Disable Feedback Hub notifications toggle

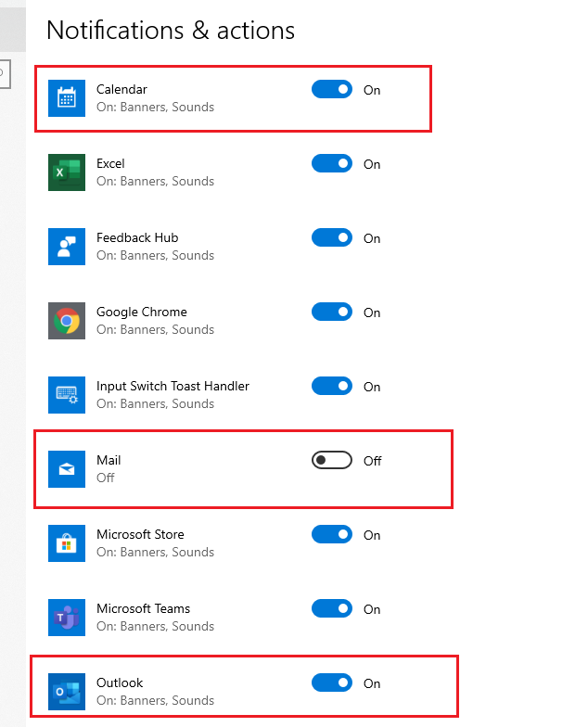pyautogui.click(x=332, y=237)
